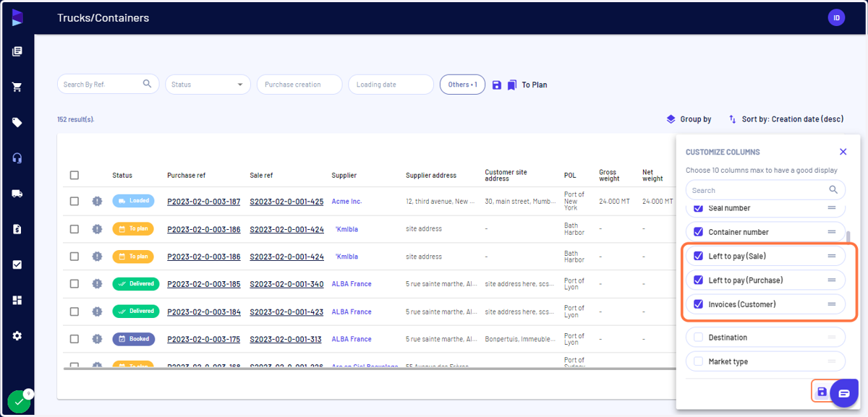This screenshot has height=417, width=868.
Task: Click the table horizontal scrollbar
Action: (369, 369)
